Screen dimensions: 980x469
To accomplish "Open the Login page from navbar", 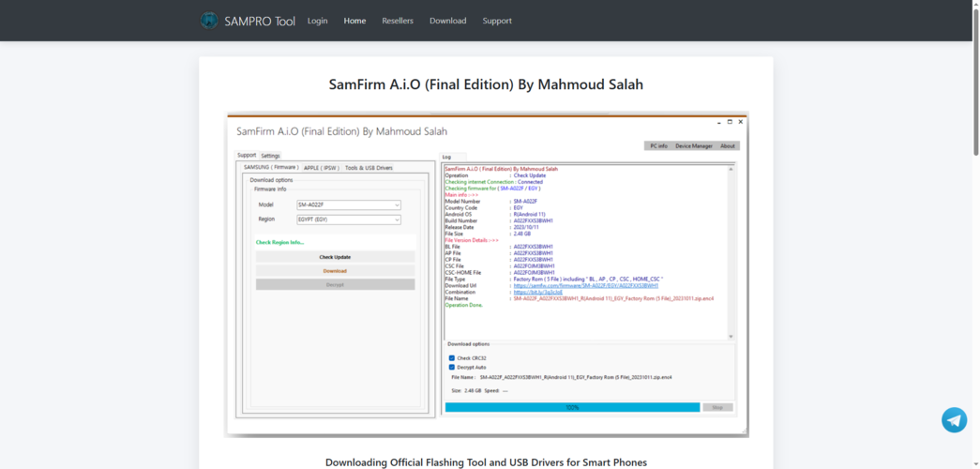I will coord(318,21).
